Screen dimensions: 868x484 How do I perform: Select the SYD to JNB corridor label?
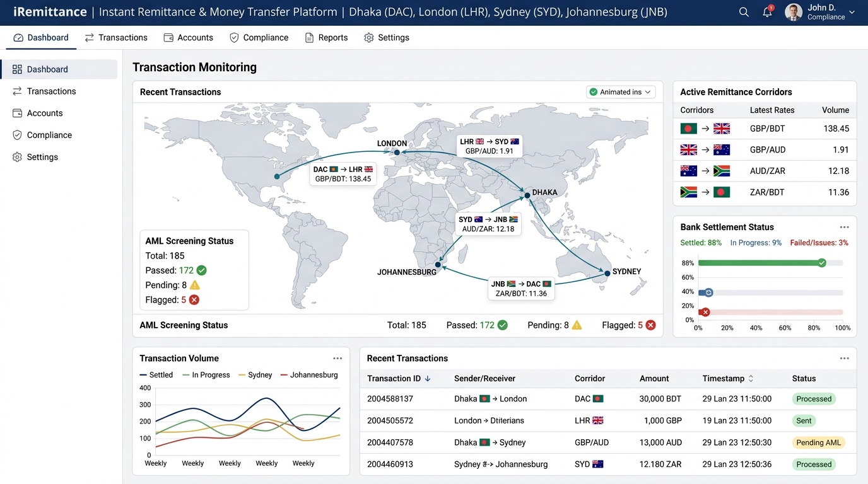488,224
